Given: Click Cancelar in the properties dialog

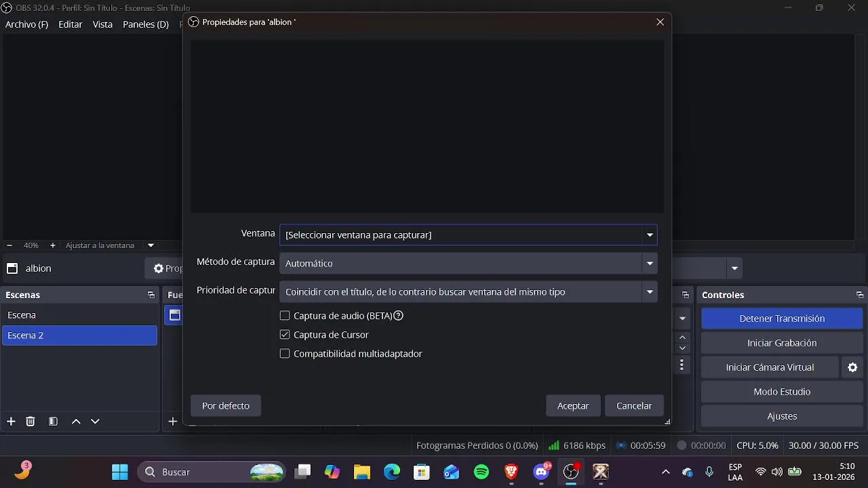Looking at the screenshot, I should point(634,405).
